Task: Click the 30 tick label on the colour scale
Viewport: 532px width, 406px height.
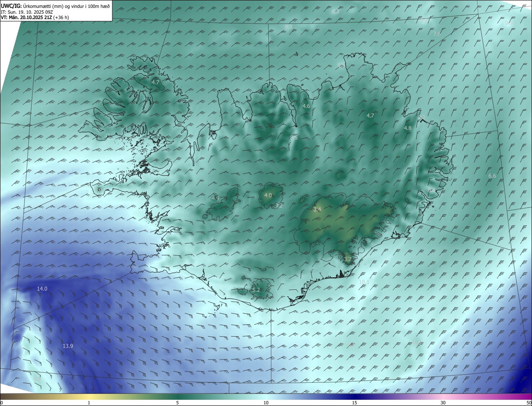Action: 443,403
